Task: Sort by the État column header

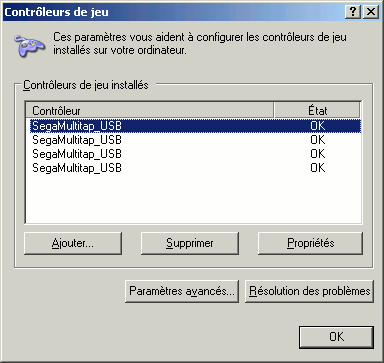Action: pyautogui.click(x=317, y=110)
